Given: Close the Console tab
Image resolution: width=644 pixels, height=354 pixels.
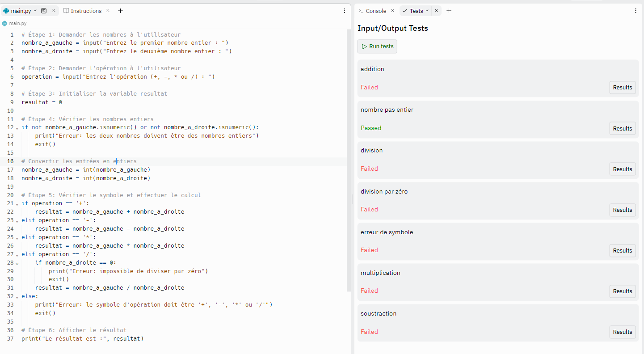Looking at the screenshot, I should point(392,11).
